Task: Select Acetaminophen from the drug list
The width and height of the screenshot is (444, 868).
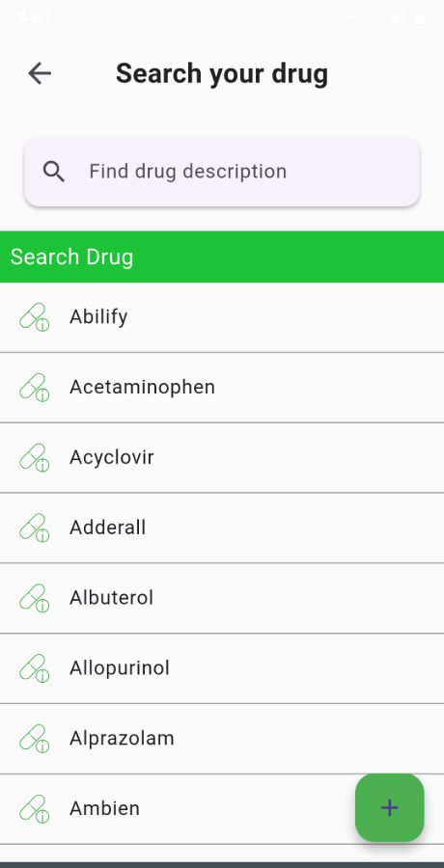Action: pos(222,388)
